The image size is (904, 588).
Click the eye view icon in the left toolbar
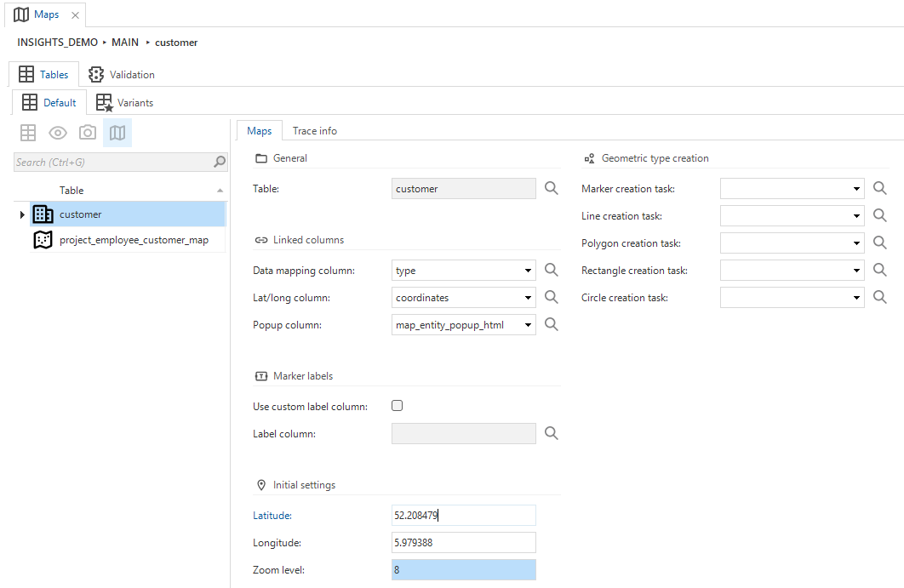pos(58,133)
